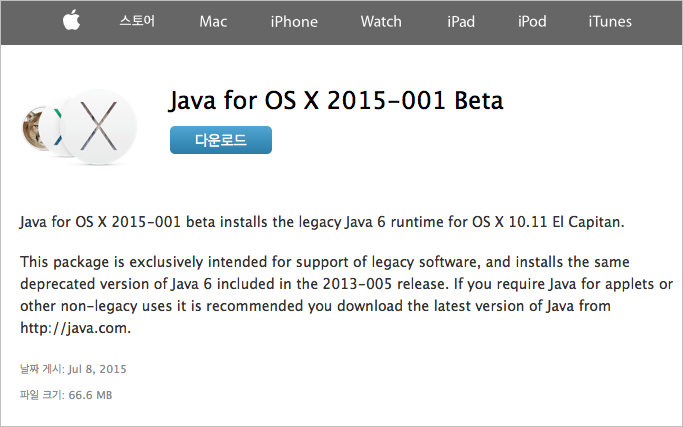The height and width of the screenshot is (427, 683).
Task: Open the iPod navigation item
Action: [x=532, y=21]
